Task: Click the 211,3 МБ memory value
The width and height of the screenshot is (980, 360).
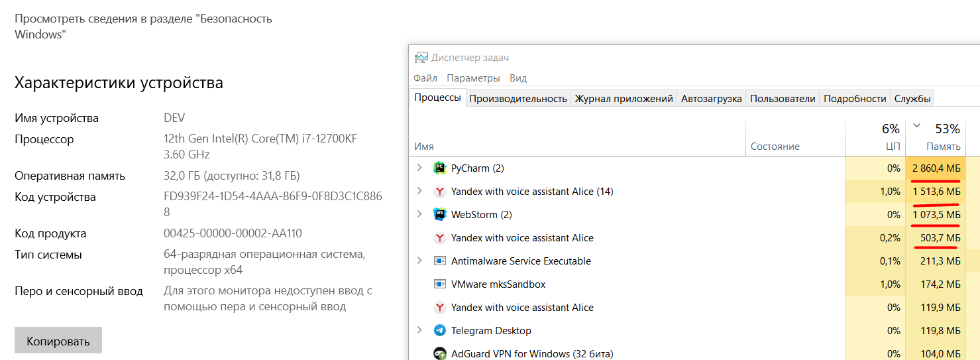Action: 941,261
